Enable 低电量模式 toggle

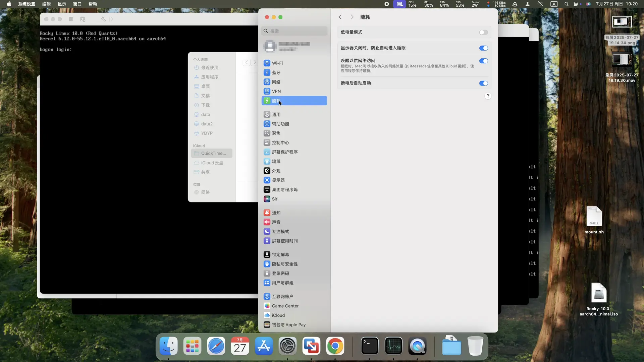pyautogui.click(x=483, y=32)
